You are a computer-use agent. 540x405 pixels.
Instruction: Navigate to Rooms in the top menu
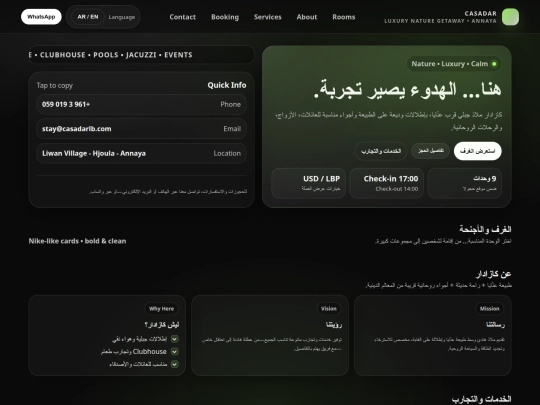tap(344, 17)
